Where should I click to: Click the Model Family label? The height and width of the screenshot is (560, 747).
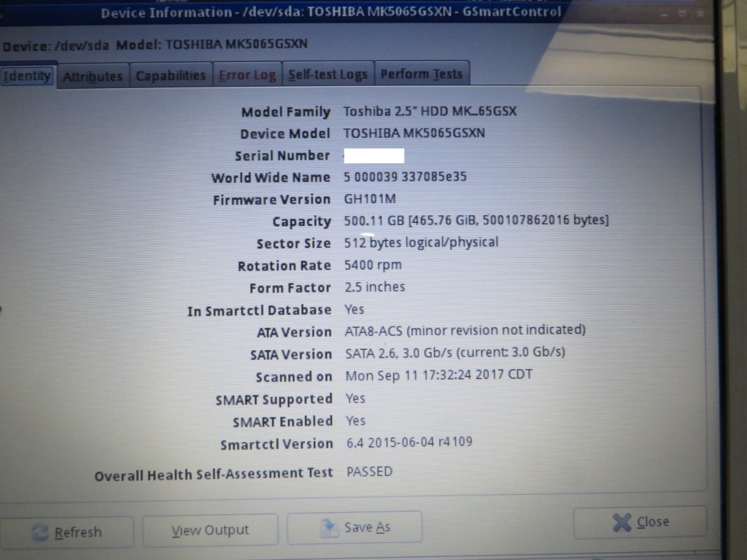(286, 112)
